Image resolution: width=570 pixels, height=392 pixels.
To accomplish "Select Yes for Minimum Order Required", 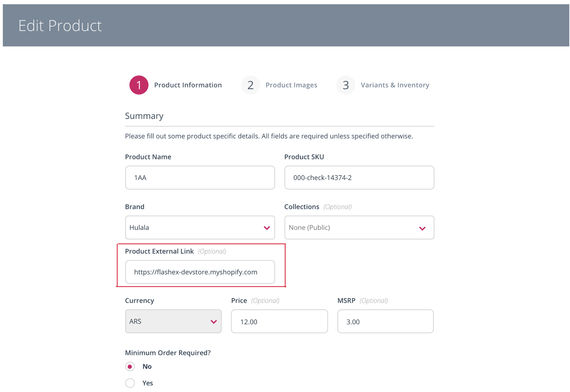I will (130, 383).
